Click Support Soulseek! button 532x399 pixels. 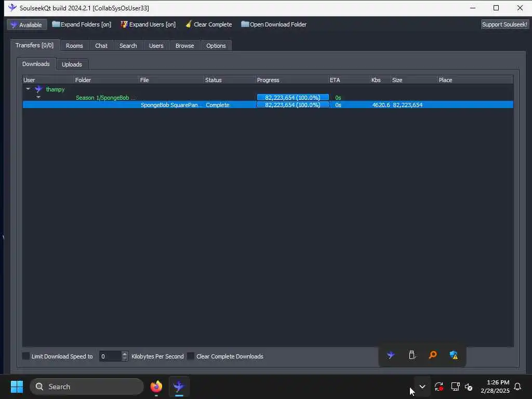(504, 24)
